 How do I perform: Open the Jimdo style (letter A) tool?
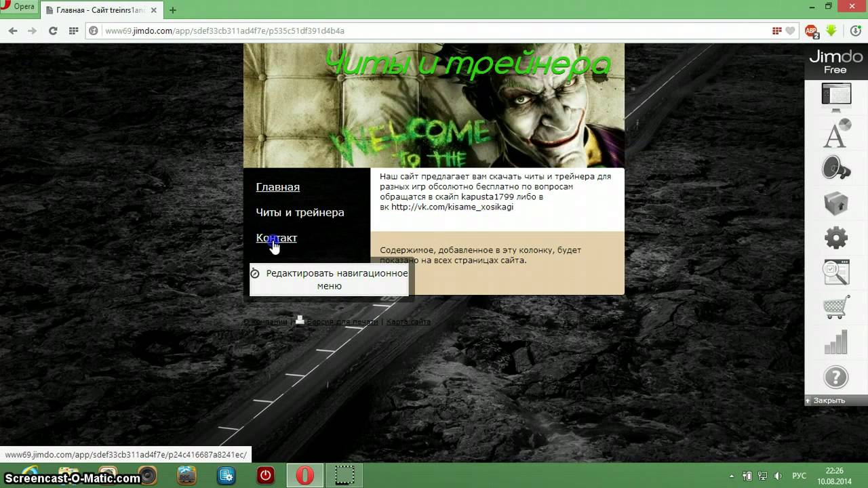[x=836, y=133]
